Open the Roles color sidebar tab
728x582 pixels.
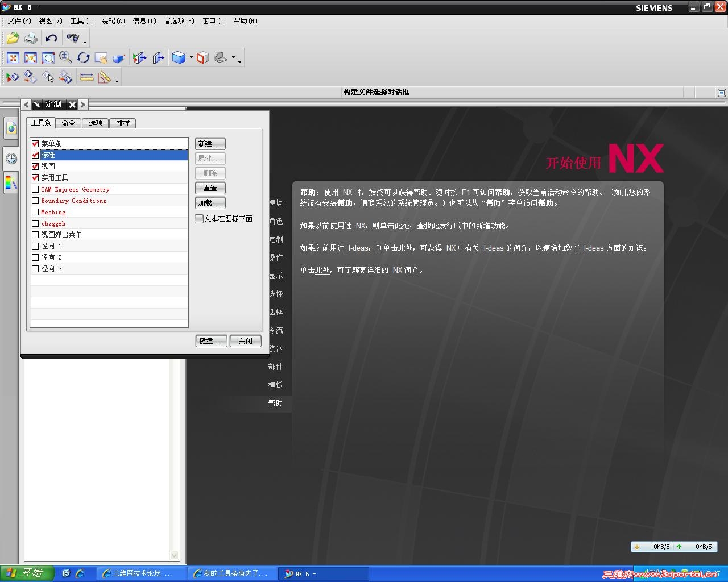click(x=11, y=182)
